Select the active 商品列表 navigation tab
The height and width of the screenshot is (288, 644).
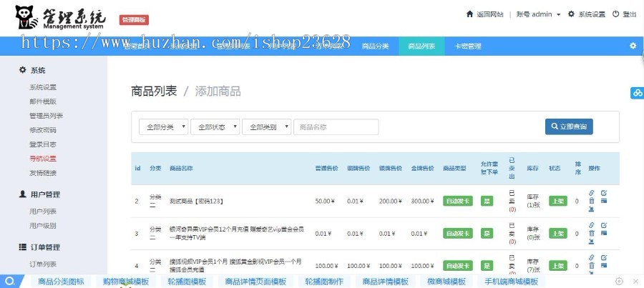(x=421, y=46)
